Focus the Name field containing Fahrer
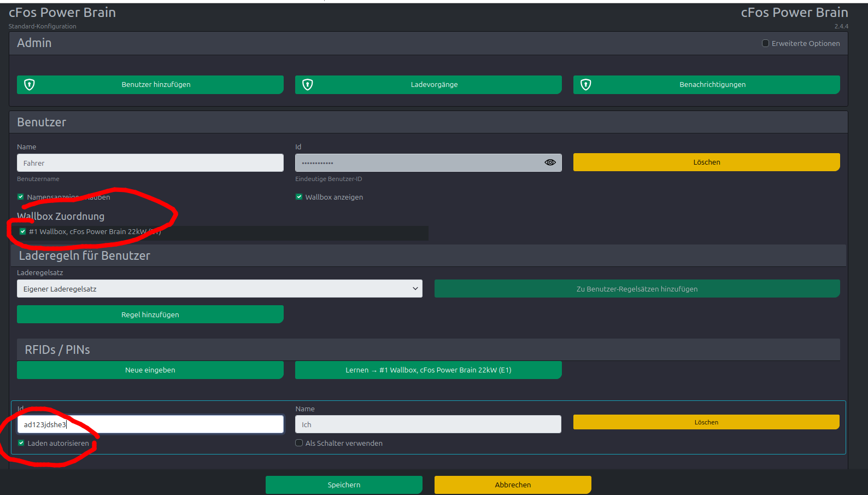The width and height of the screenshot is (868, 495). pos(150,163)
